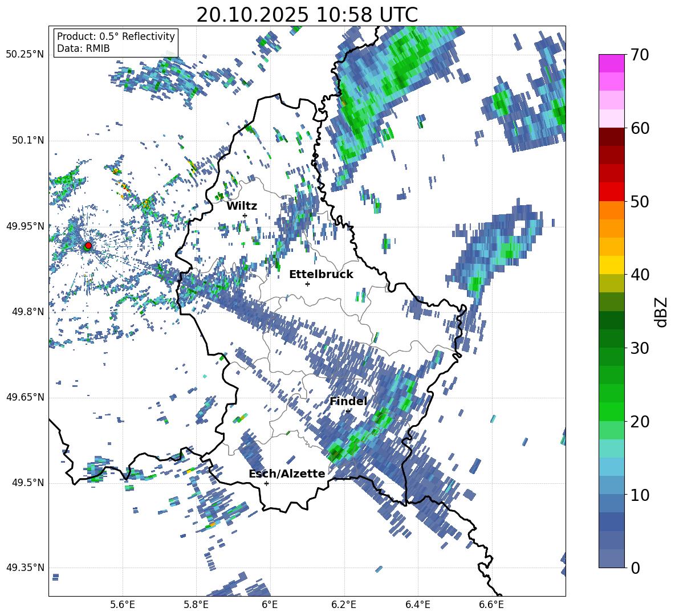Click the Esch/Alzette city label

point(287,474)
